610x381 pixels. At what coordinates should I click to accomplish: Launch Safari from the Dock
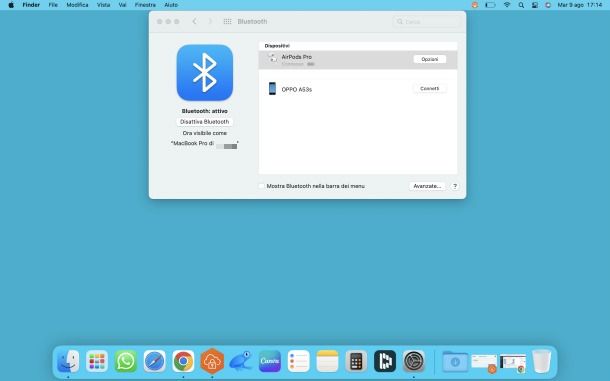(x=154, y=361)
